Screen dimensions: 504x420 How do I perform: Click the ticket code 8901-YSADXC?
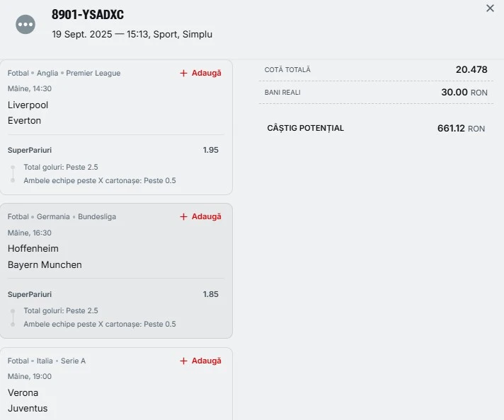(x=88, y=14)
